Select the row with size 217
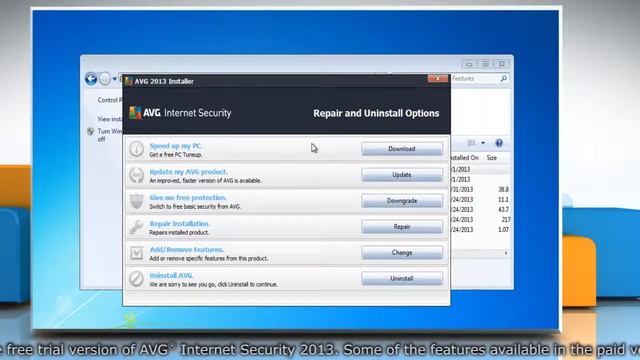Viewport: 640px width, 360px height. (x=480, y=220)
